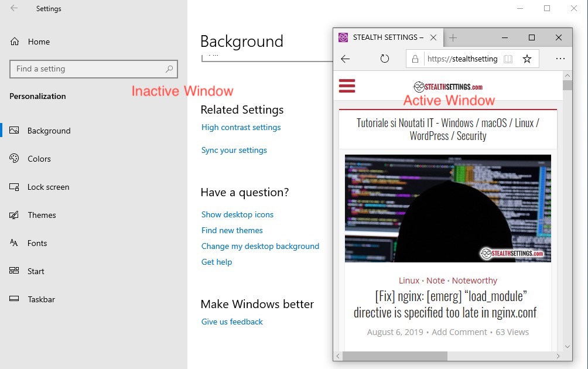Select the Background picture icon in sidebar
The width and height of the screenshot is (588, 369).
[14, 130]
